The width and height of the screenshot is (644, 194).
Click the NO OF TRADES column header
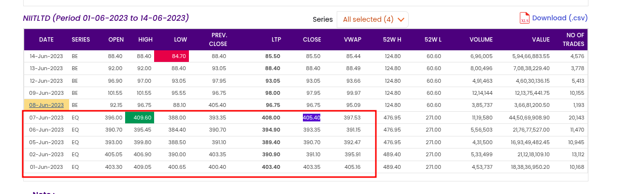[575, 40]
